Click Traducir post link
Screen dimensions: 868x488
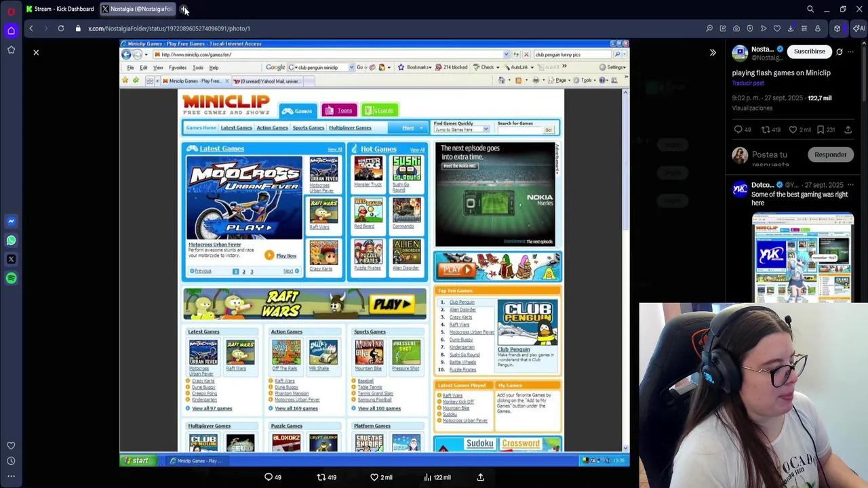tap(748, 83)
